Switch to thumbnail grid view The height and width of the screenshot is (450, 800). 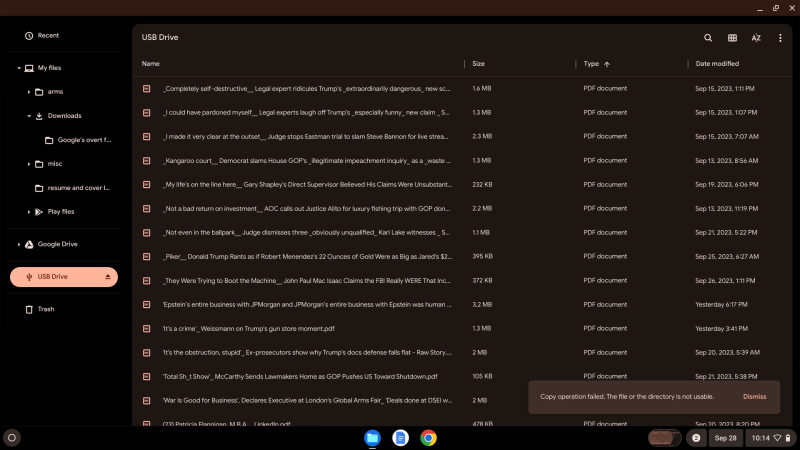pos(732,38)
